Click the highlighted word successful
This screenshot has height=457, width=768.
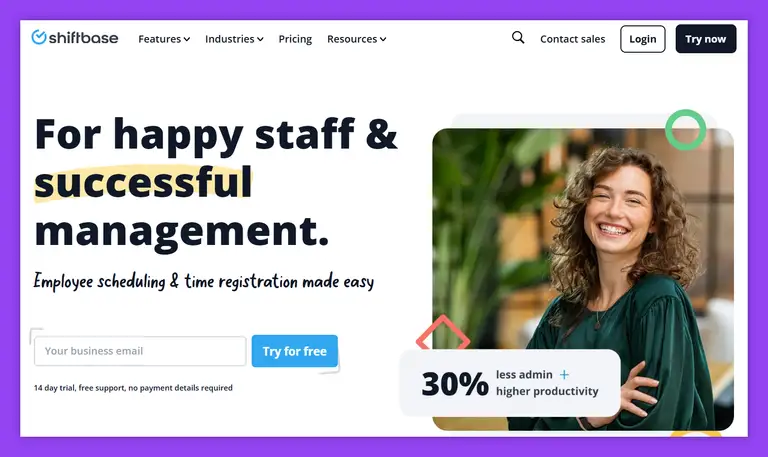(x=143, y=182)
